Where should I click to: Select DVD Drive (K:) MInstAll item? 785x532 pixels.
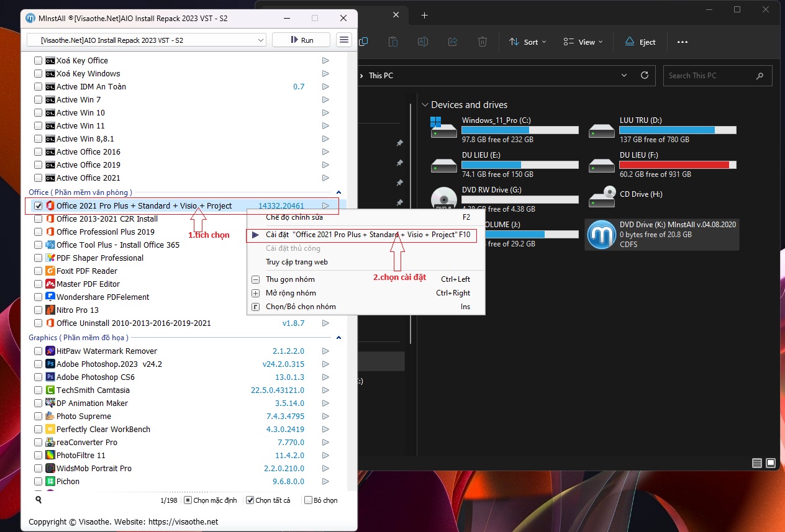click(662, 234)
